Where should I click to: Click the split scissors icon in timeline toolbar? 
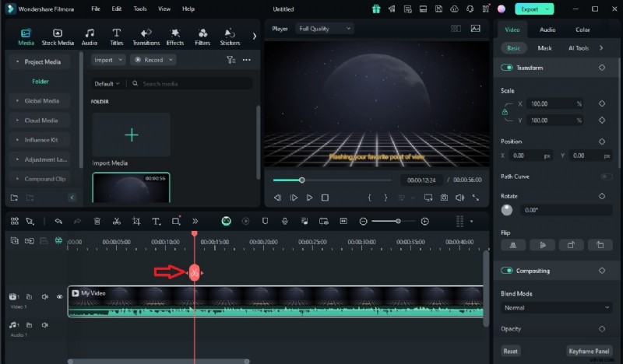(116, 222)
